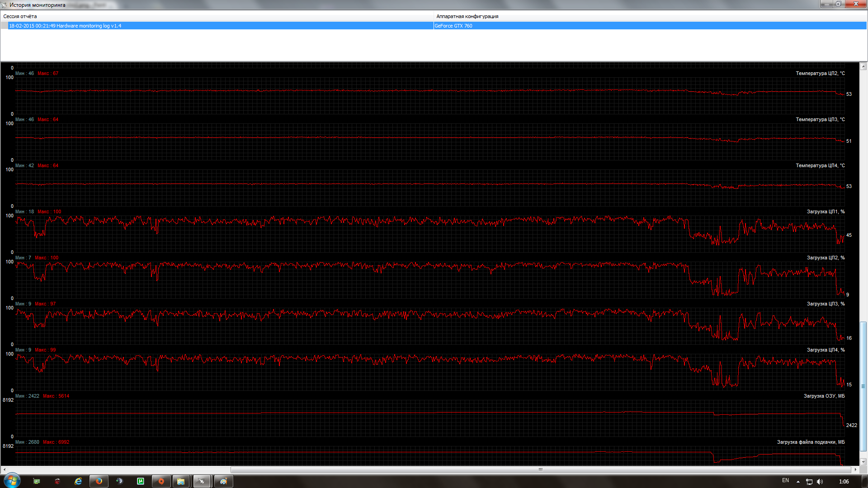Show hidden tray icons arrow

(x=798, y=482)
